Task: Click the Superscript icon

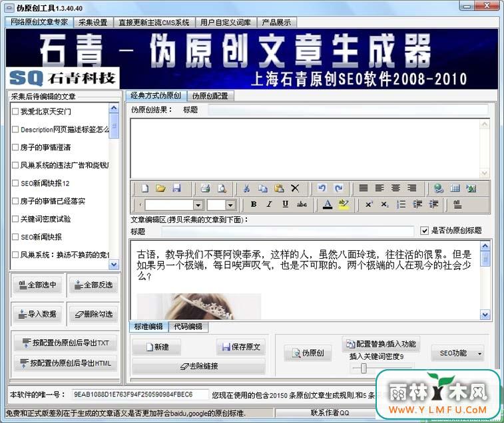Action: pyautogui.click(x=369, y=204)
